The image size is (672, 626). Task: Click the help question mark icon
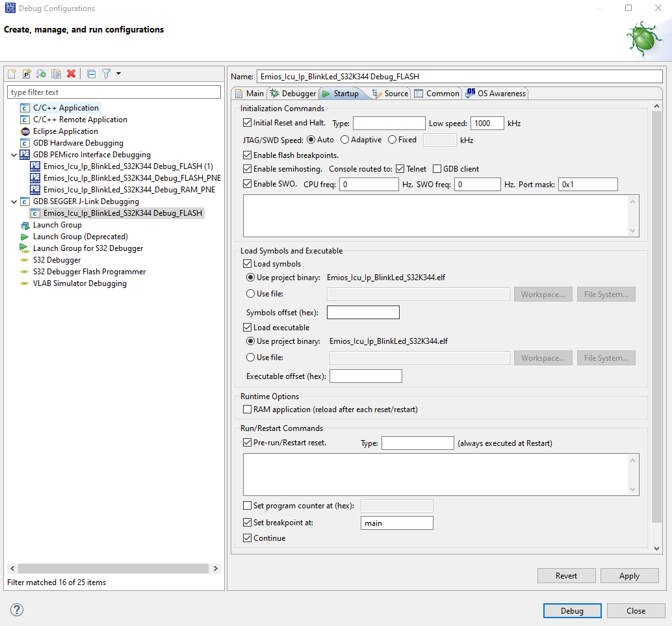click(16, 610)
